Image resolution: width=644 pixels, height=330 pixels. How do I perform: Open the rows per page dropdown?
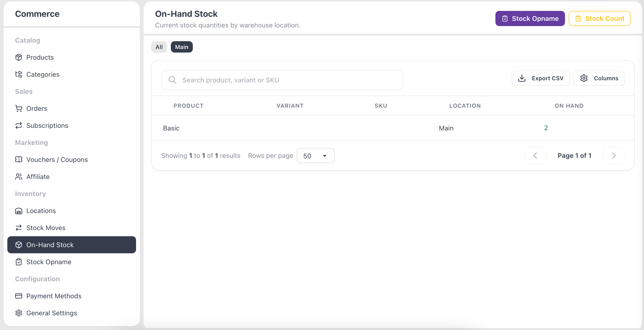(x=316, y=156)
